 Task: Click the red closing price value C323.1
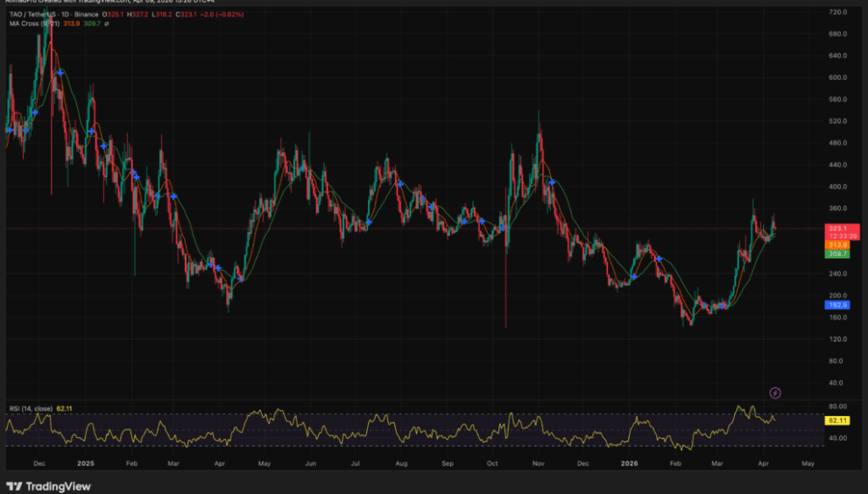click(x=185, y=15)
